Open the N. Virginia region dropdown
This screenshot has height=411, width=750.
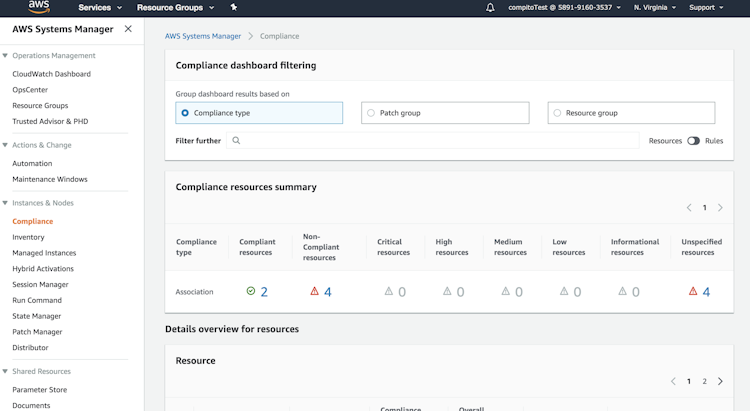[x=655, y=7]
